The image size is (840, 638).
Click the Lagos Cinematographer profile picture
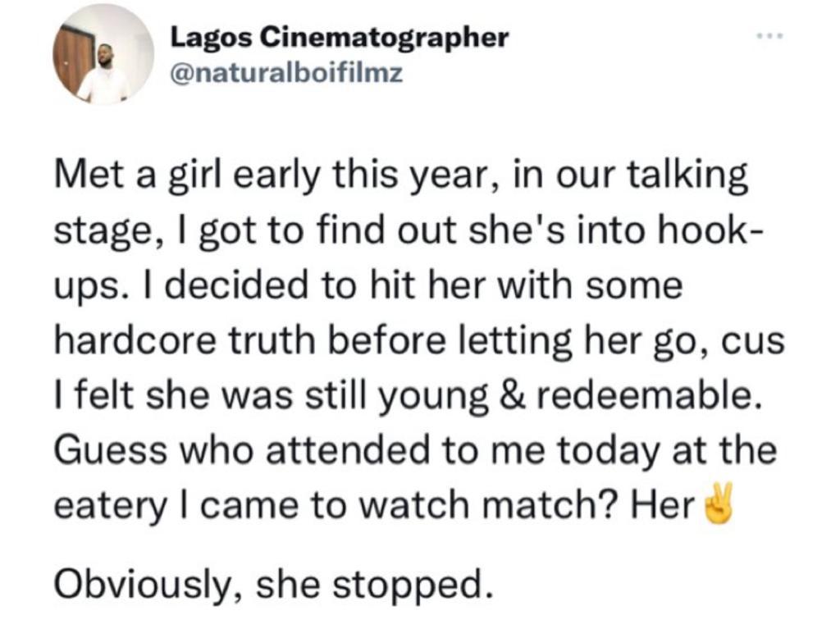point(103,57)
